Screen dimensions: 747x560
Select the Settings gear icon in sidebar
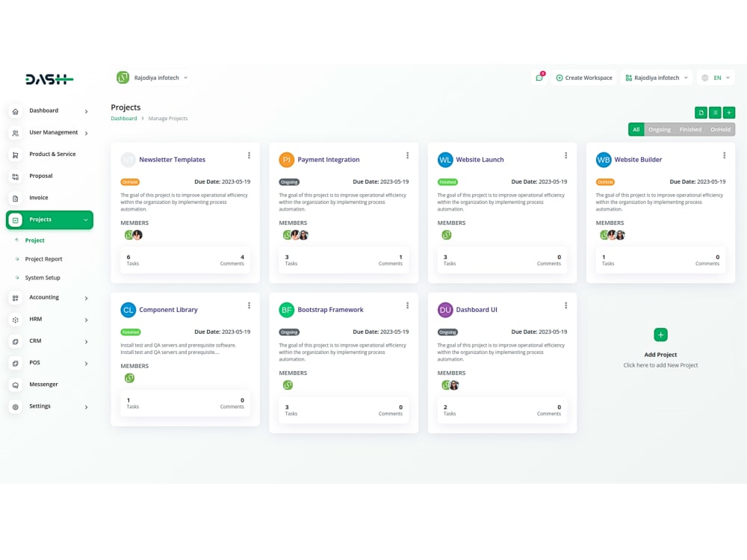click(16, 405)
